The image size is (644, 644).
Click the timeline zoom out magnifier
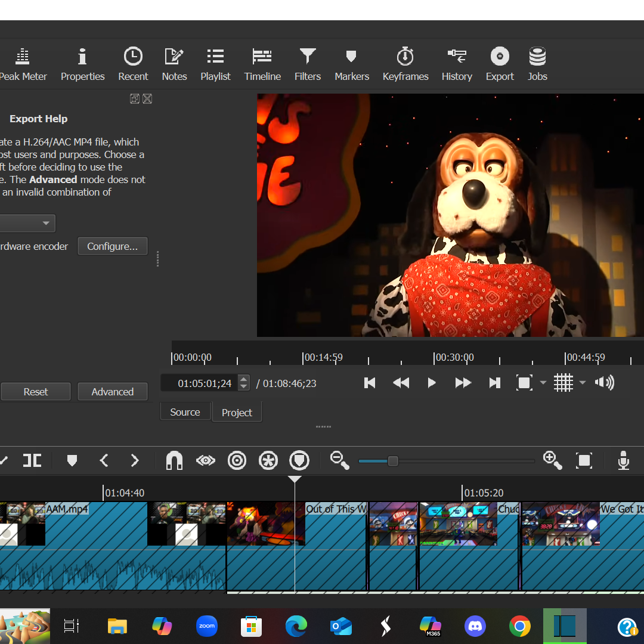click(339, 460)
